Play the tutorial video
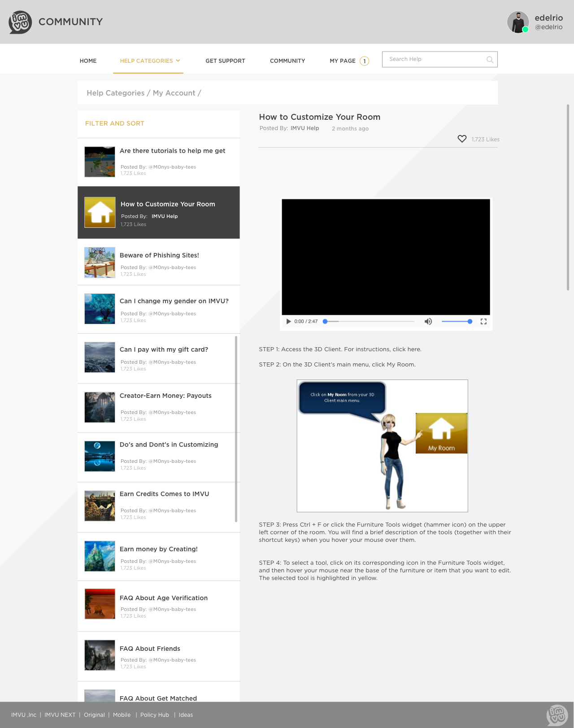The width and height of the screenshot is (574, 728). pyautogui.click(x=288, y=321)
